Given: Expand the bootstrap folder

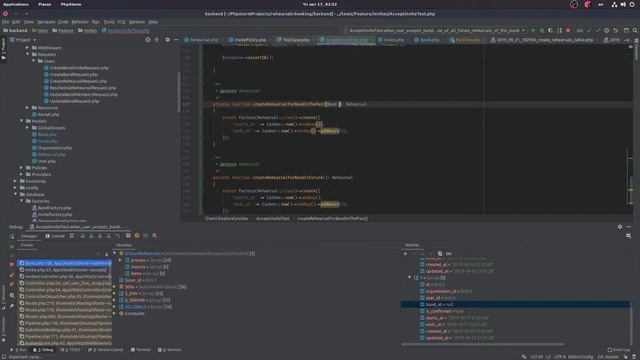Looking at the screenshot, I should click(16, 181).
